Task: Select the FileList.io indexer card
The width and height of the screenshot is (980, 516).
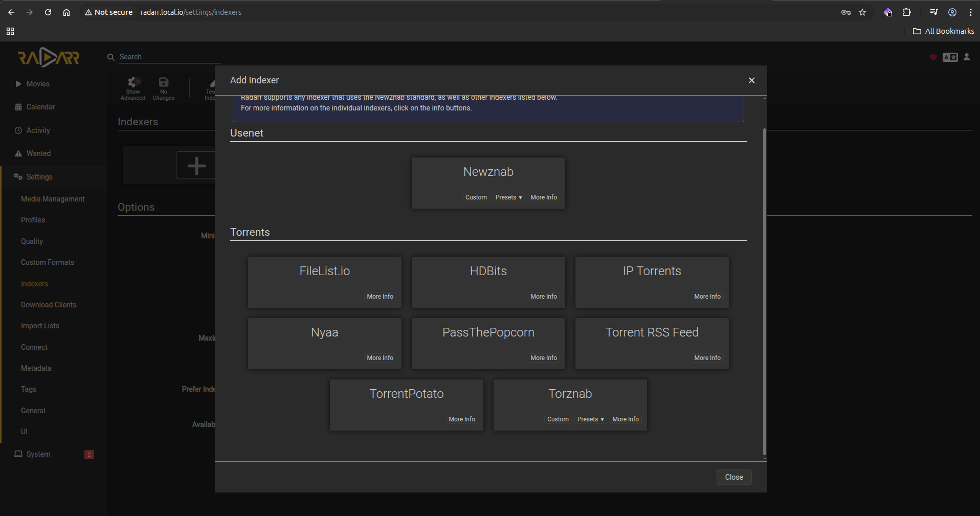Action: point(325,282)
